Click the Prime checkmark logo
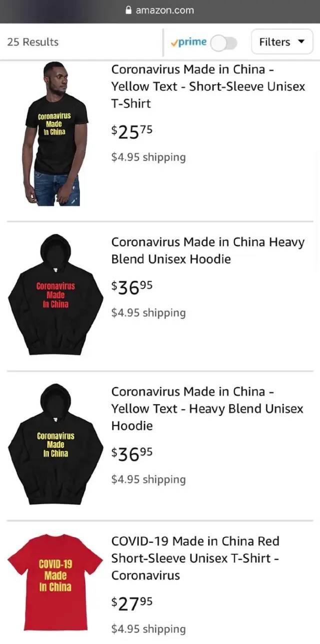 coord(189,42)
